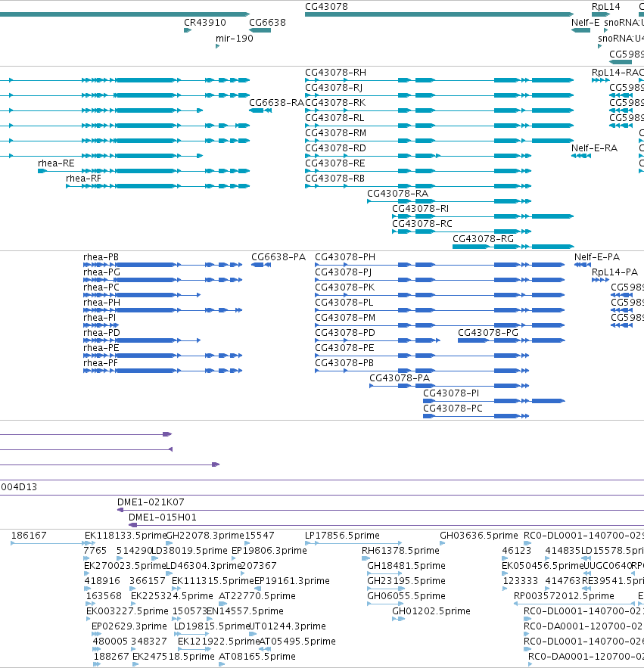The width and height of the screenshot is (644, 668).
Task: Click protein CG43078-PC
Action: pos(476,416)
